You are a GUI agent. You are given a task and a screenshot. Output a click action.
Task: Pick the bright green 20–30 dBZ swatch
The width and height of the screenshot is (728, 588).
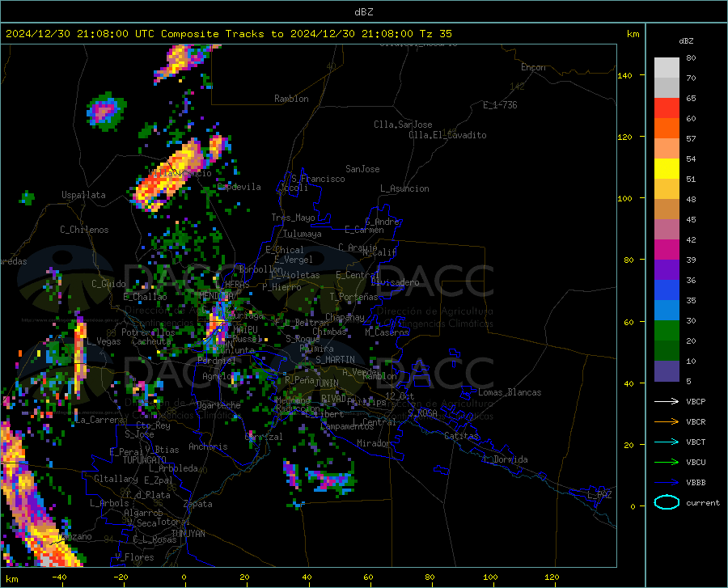pos(667,331)
